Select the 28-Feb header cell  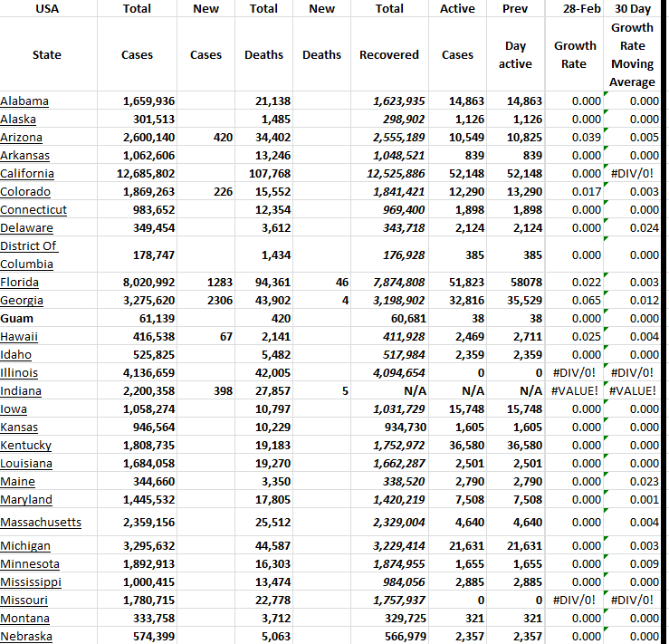pyautogui.click(x=575, y=8)
